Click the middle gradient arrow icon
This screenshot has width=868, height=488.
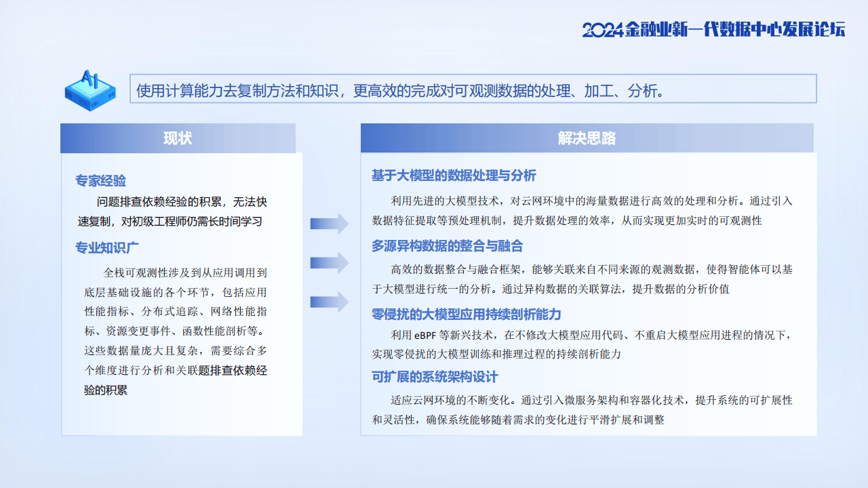(328, 264)
